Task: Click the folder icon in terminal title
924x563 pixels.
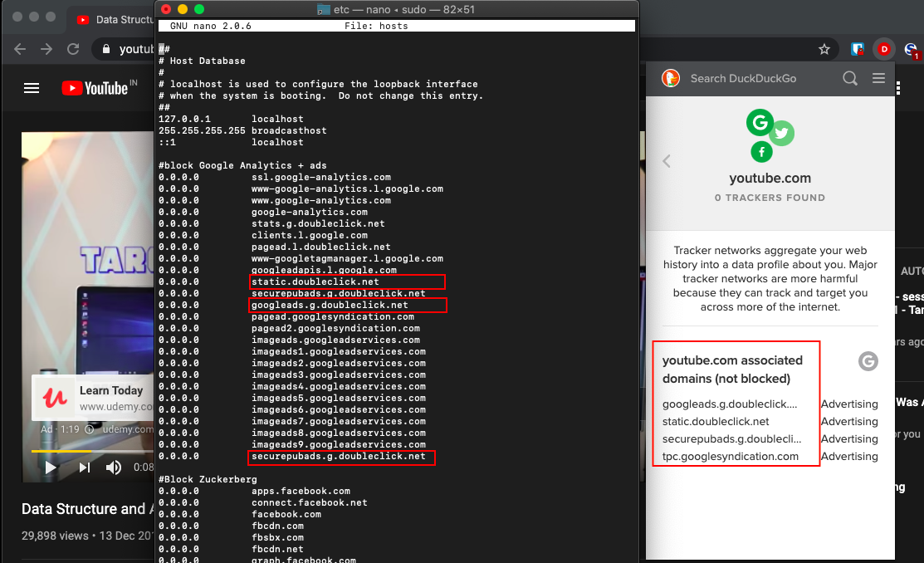Action: [324, 9]
